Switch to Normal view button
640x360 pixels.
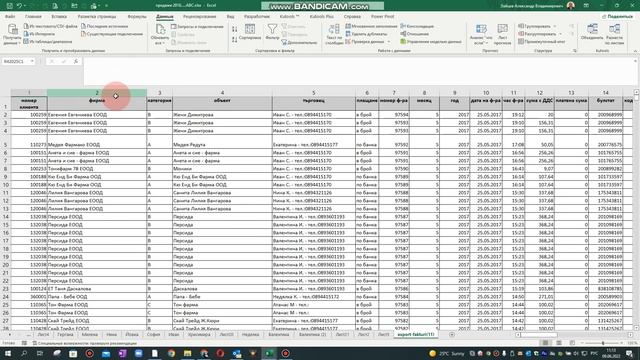point(545,343)
